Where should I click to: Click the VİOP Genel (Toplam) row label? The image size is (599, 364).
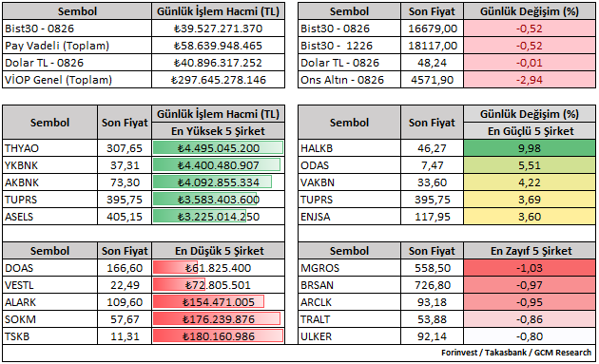tap(58, 80)
